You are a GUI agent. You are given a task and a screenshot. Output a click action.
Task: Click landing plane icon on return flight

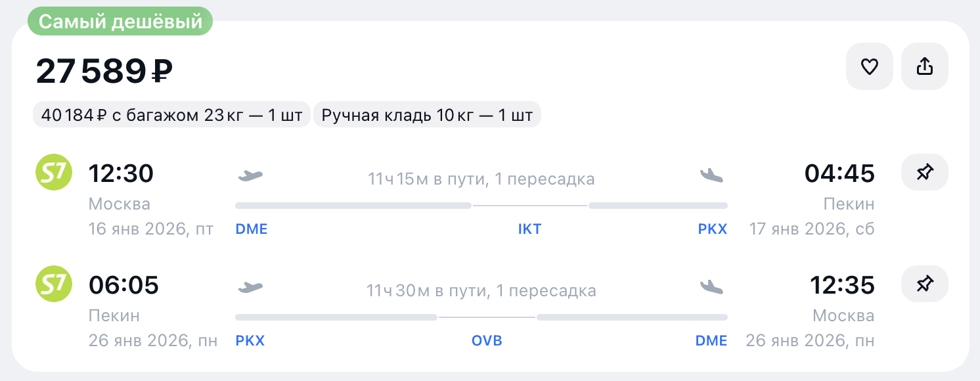[711, 287]
